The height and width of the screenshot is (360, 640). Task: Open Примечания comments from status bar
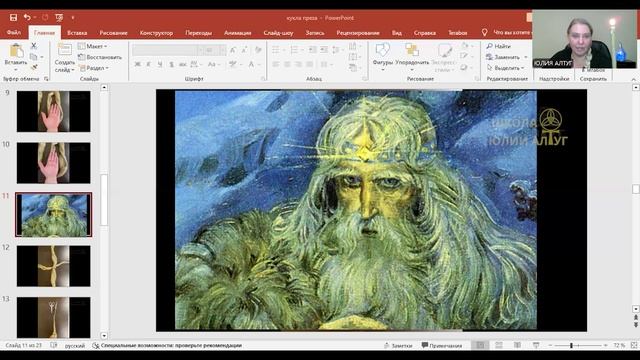pos(442,345)
